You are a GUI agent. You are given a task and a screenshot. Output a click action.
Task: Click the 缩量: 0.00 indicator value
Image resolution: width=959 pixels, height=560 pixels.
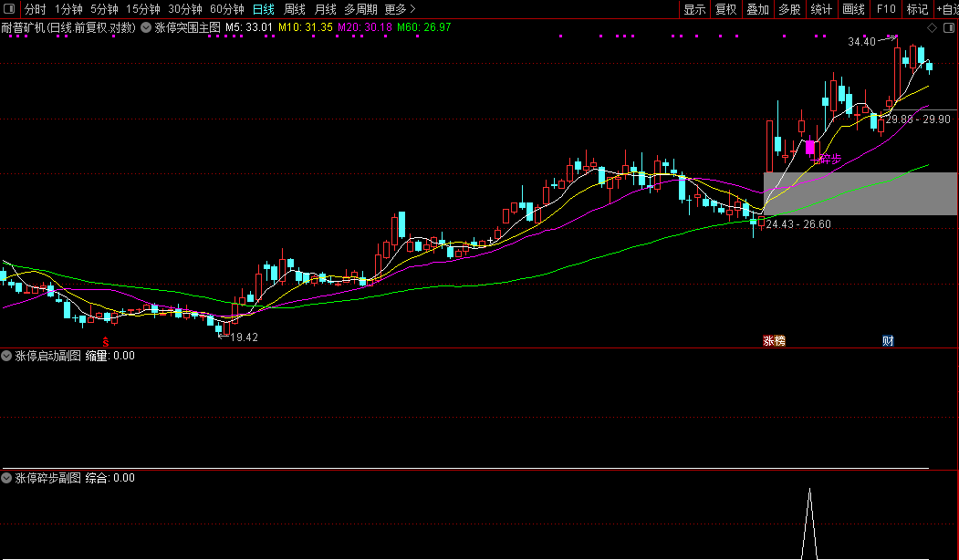point(110,356)
